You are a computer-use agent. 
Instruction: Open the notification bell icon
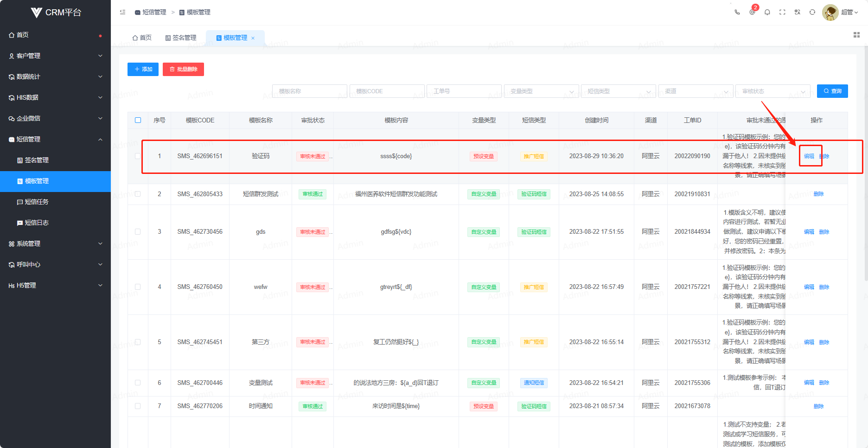click(767, 12)
